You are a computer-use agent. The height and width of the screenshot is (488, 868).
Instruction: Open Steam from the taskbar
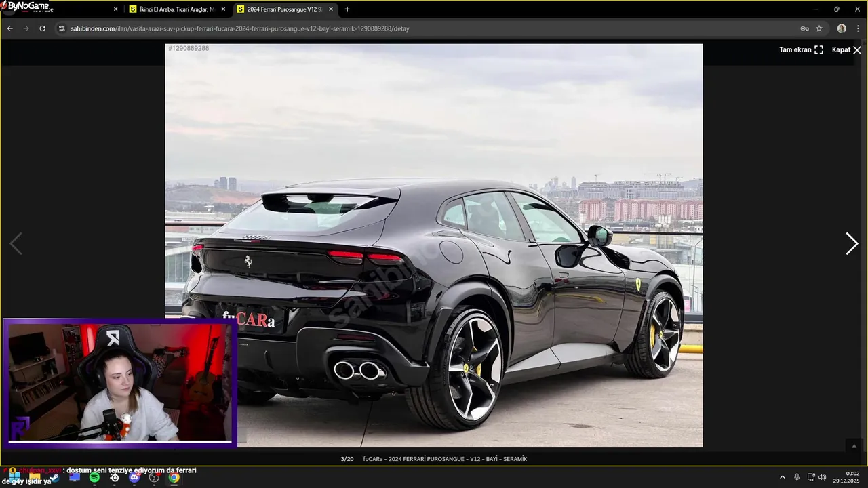coord(54,478)
